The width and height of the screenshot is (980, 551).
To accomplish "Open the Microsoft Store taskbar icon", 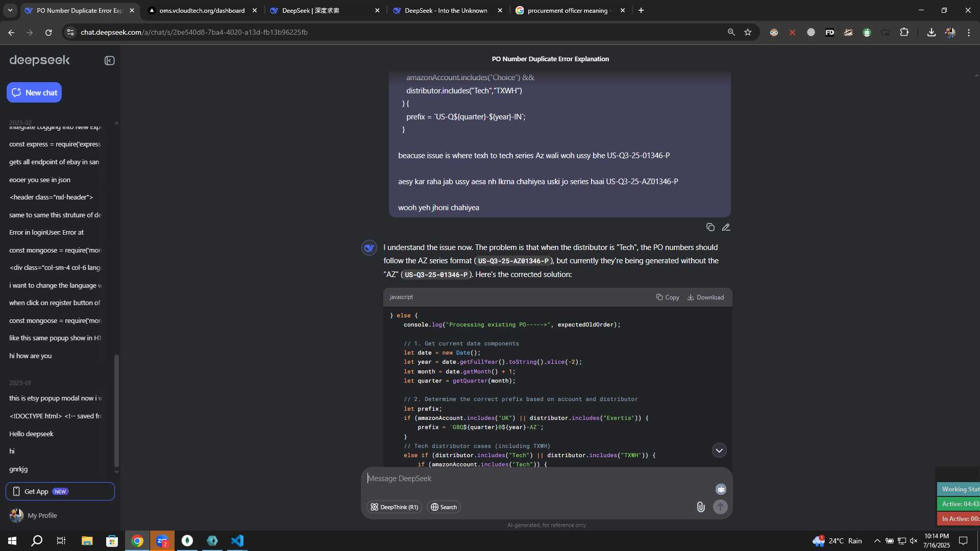I will point(112,541).
